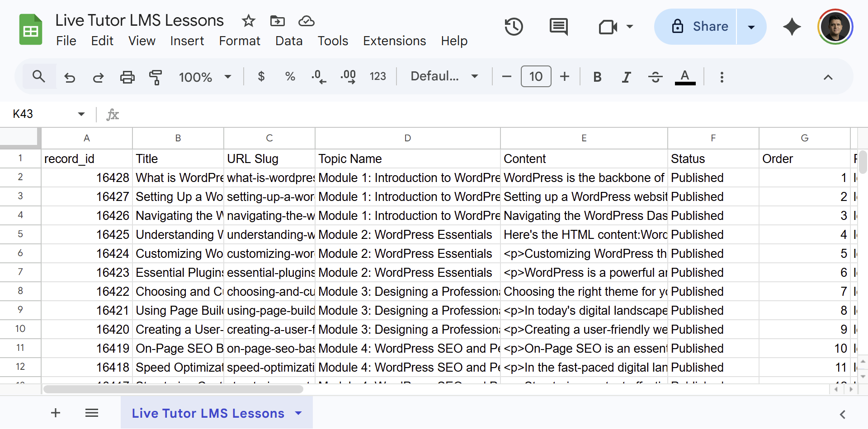Open version history
Viewport: 868px width, 429px height.
[513, 27]
